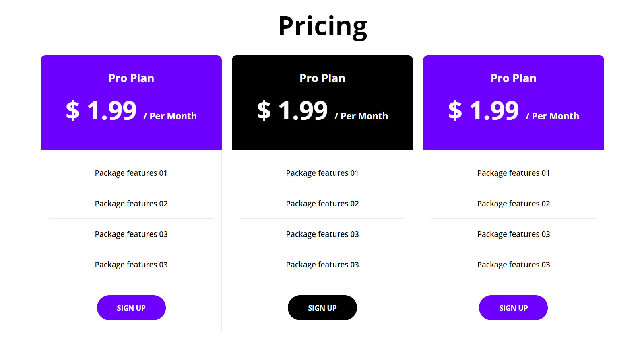Click '/ Per Month' text in black card
The height and width of the screenshot is (360, 644).
(361, 116)
